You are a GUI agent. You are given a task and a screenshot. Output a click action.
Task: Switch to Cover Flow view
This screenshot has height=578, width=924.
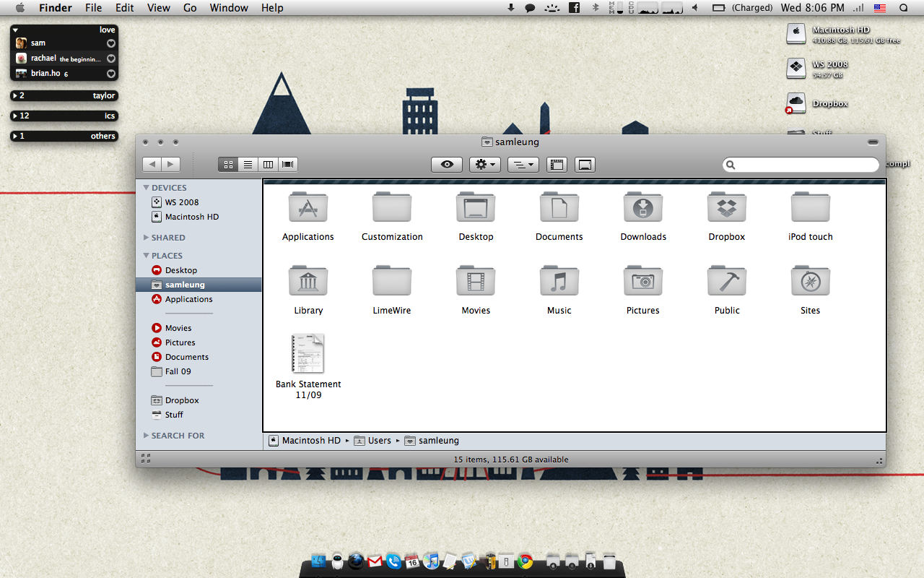point(287,164)
